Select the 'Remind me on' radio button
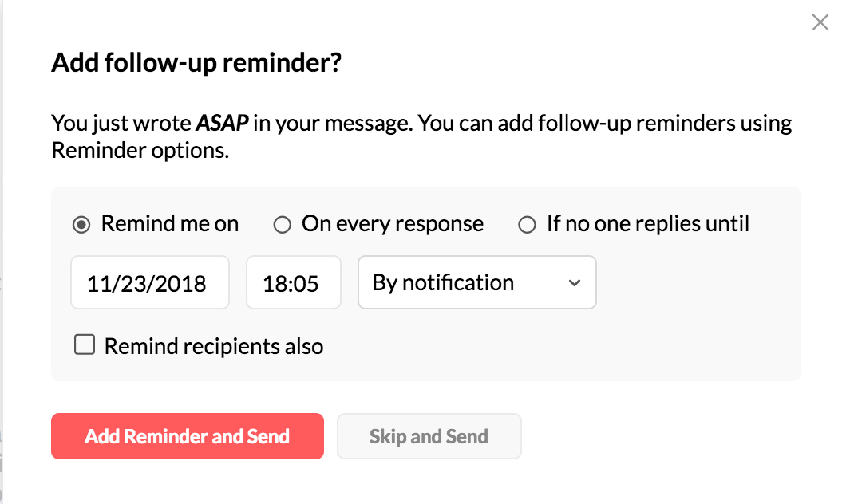The height and width of the screenshot is (504, 846). point(81,225)
